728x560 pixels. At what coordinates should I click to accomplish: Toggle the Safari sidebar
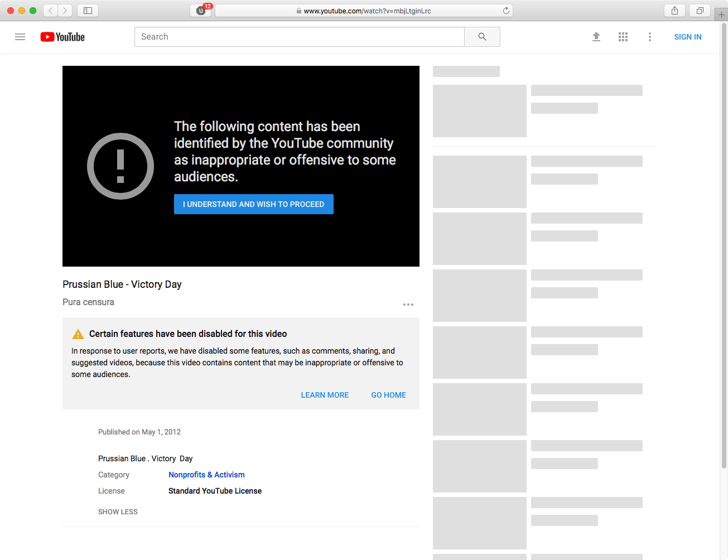tap(88, 11)
